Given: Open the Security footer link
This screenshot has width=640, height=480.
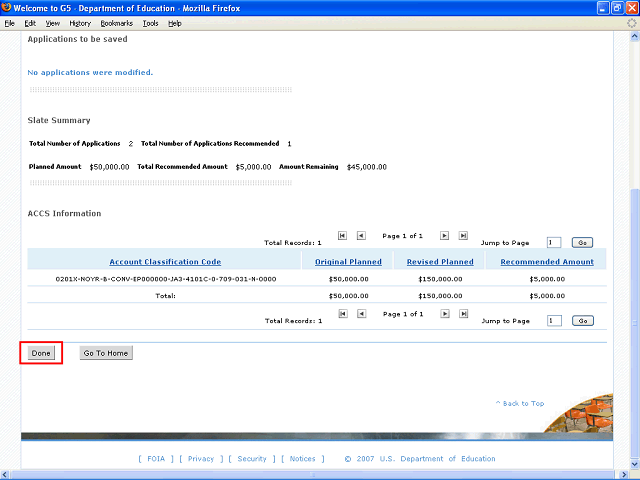Looking at the screenshot, I should [x=252, y=459].
